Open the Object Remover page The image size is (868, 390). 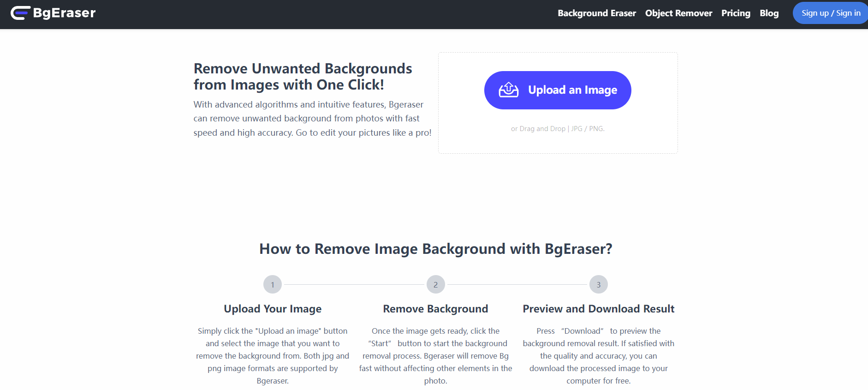(x=678, y=13)
